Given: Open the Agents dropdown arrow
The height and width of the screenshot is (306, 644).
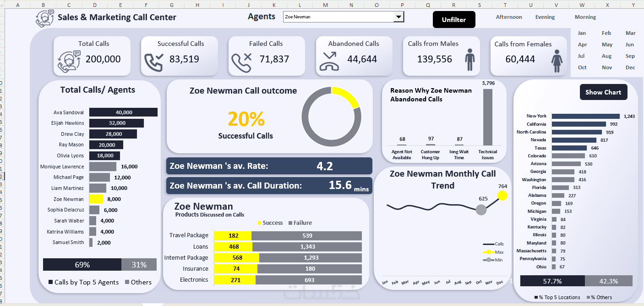Looking at the screenshot, I should (x=399, y=17).
